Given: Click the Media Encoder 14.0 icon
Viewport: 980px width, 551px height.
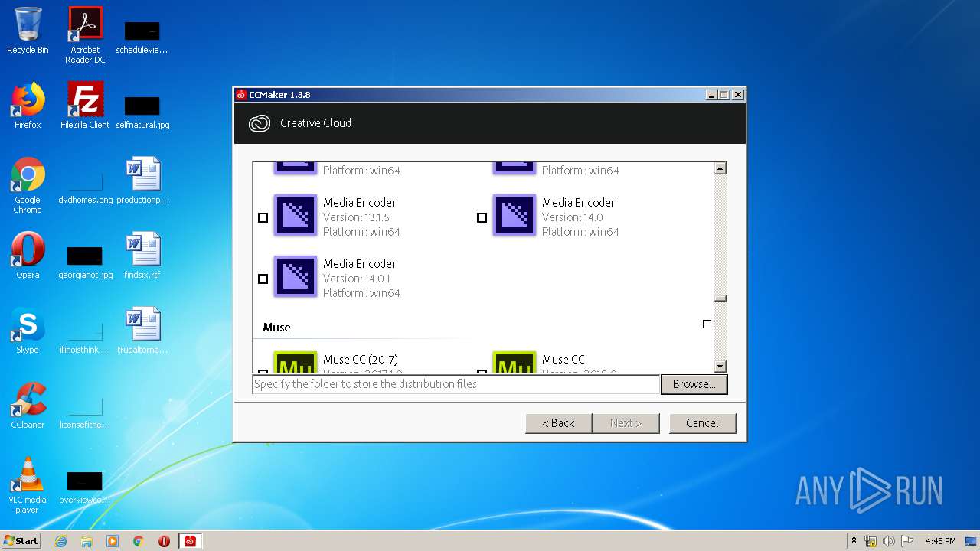Looking at the screenshot, I should (x=514, y=215).
